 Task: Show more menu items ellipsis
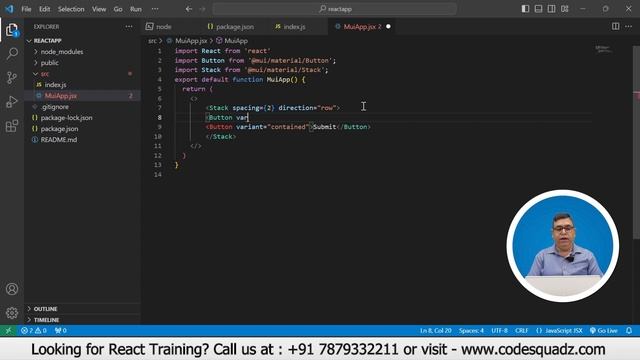[x=155, y=9]
